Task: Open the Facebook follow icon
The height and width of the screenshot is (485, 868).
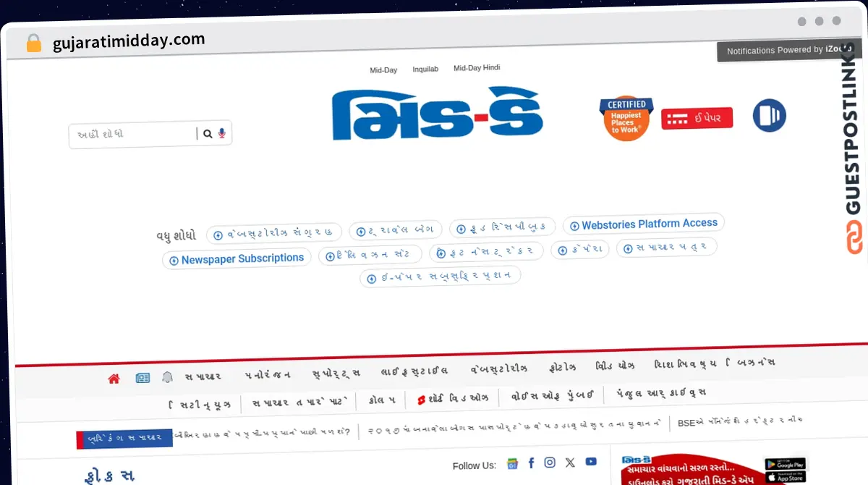Action: click(x=531, y=463)
